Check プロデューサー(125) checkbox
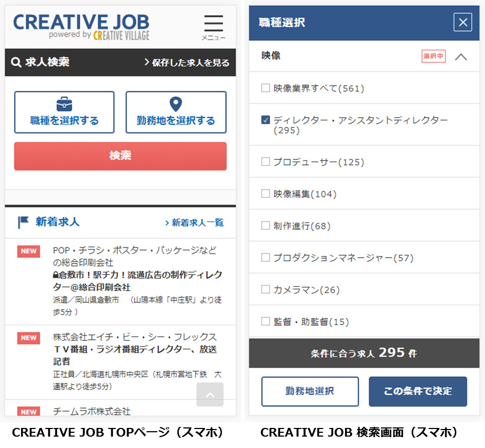Screen dimensions: 485x448 (x=265, y=162)
